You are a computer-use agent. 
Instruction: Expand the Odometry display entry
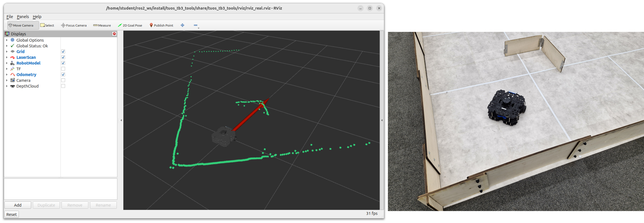tap(7, 75)
